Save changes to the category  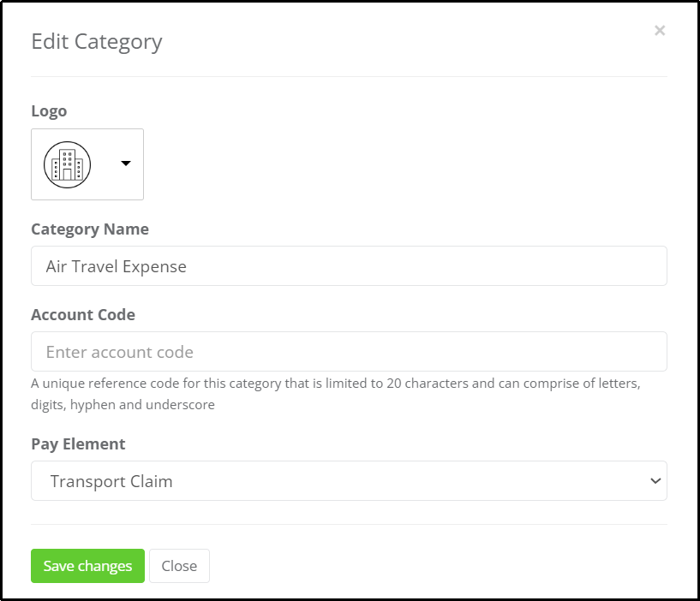87,566
